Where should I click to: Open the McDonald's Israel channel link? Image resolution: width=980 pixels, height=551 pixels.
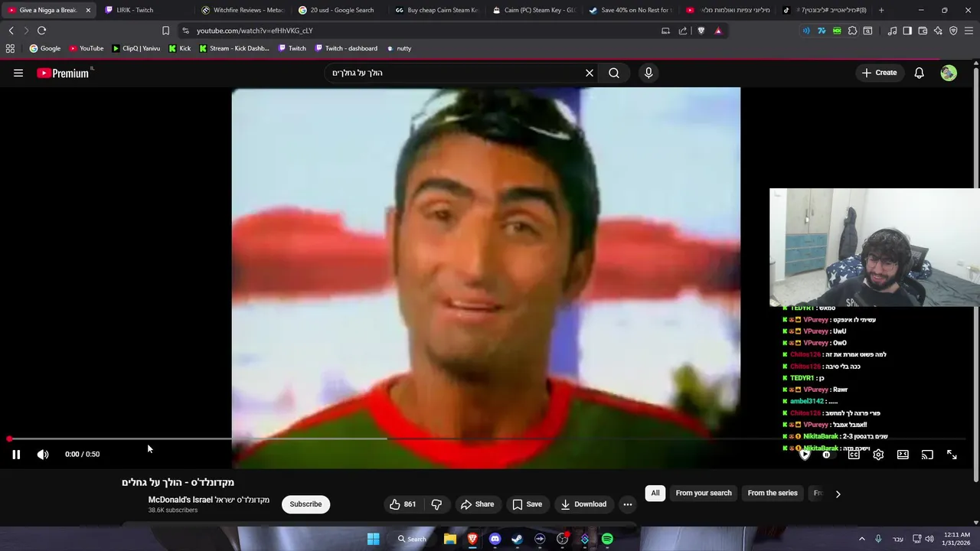208,500
